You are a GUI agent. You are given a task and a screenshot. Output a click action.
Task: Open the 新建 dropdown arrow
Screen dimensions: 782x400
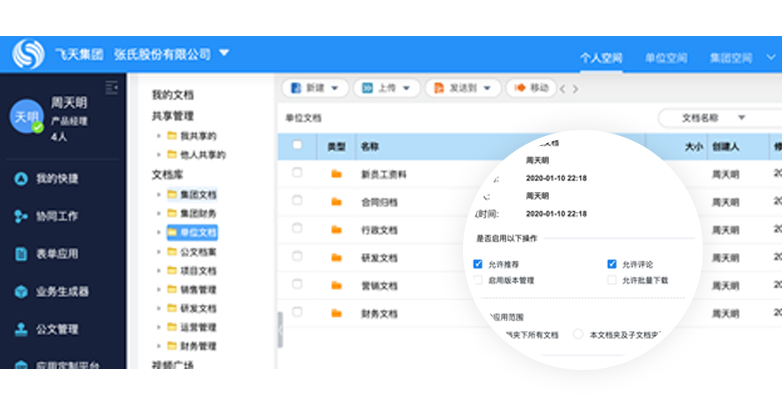click(335, 89)
